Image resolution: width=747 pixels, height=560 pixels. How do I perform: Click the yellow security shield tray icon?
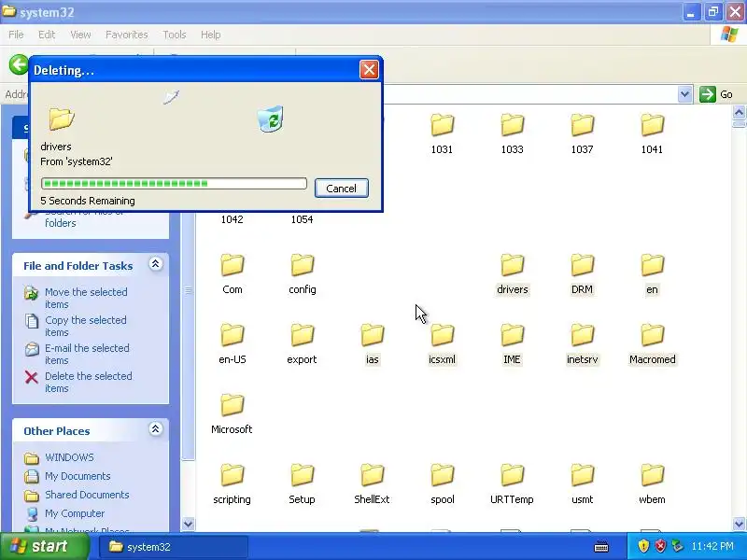coord(643,546)
